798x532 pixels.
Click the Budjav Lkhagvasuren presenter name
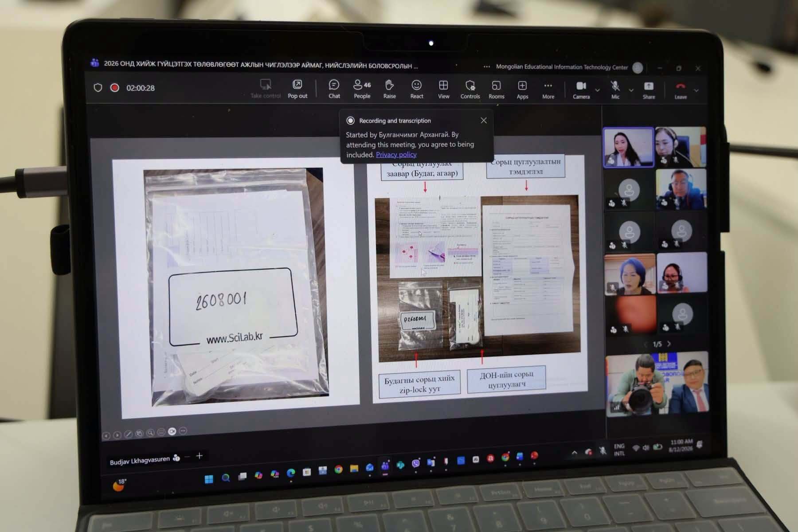(x=140, y=461)
